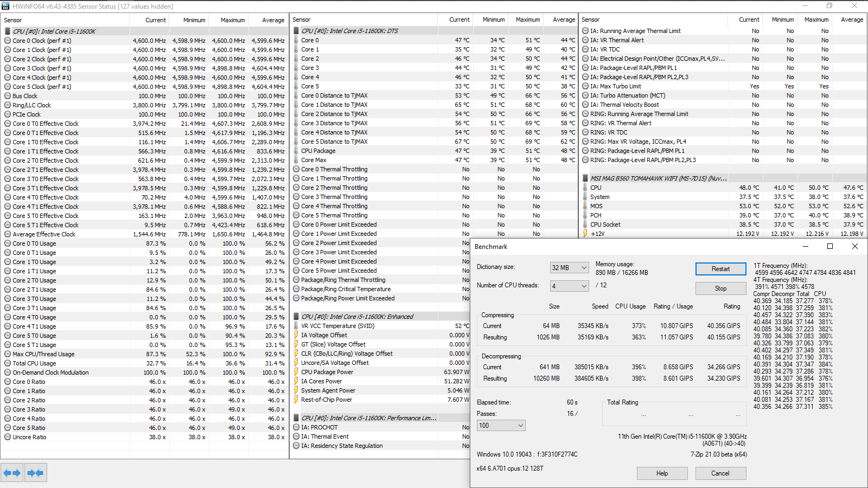The height and width of the screenshot is (488, 868).
Task: Select the On-Demand Clock Modulation row
Action: click(144, 373)
